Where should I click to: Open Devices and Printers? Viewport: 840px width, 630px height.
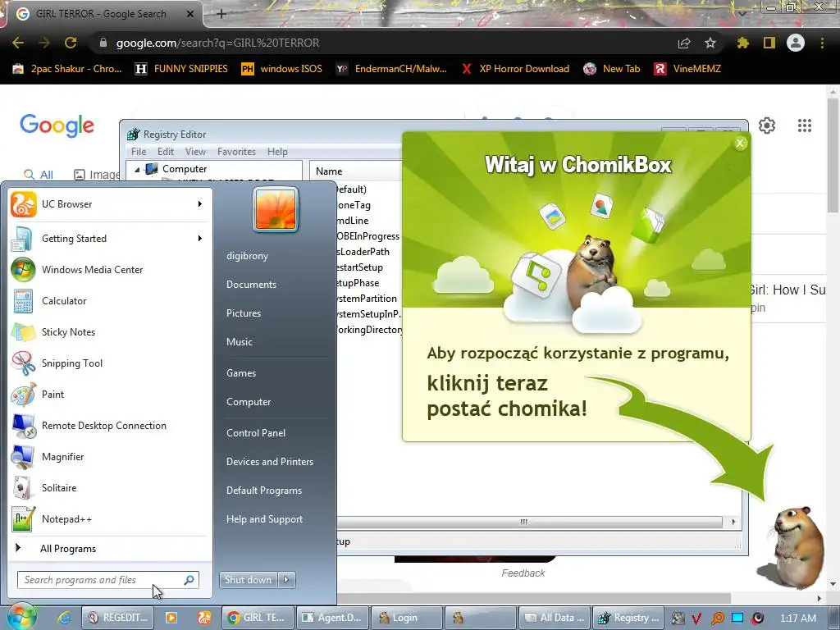point(269,462)
